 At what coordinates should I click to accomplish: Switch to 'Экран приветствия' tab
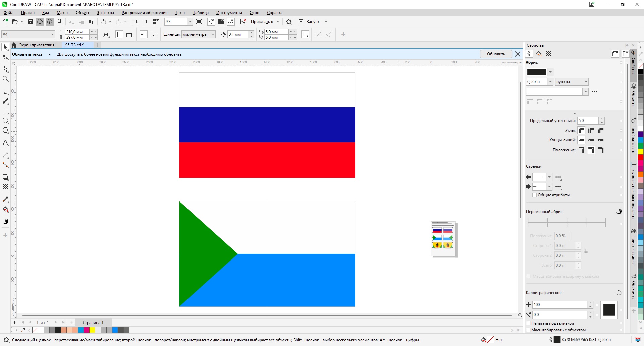pos(37,45)
